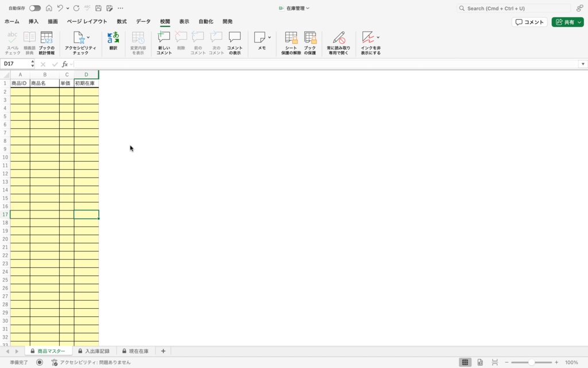Add a 新しいコメント new comment
This screenshot has height=368, width=588.
pos(164,43)
